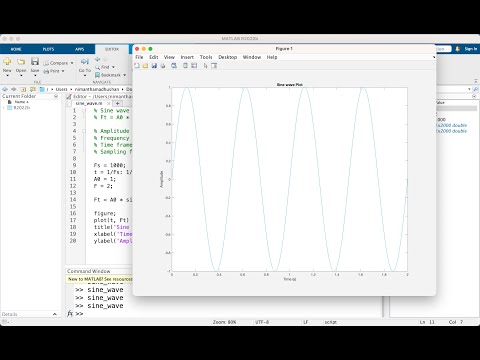Click the up one level folder icon
This screenshot has height=360, width=480.
23,89
